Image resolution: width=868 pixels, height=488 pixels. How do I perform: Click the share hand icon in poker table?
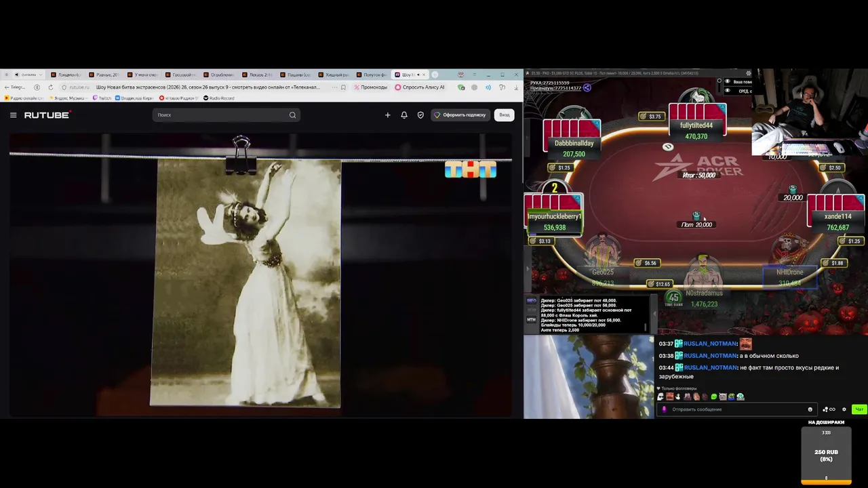click(587, 87)
